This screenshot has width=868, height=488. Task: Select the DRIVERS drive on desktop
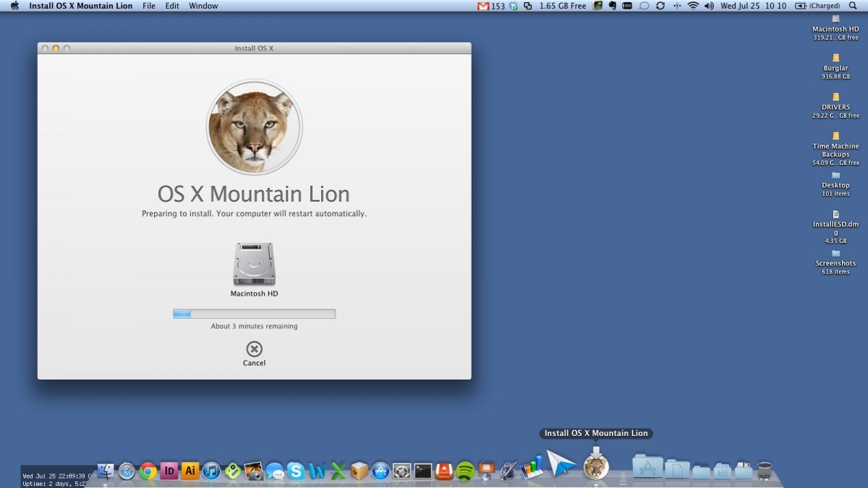pos(835,106)
